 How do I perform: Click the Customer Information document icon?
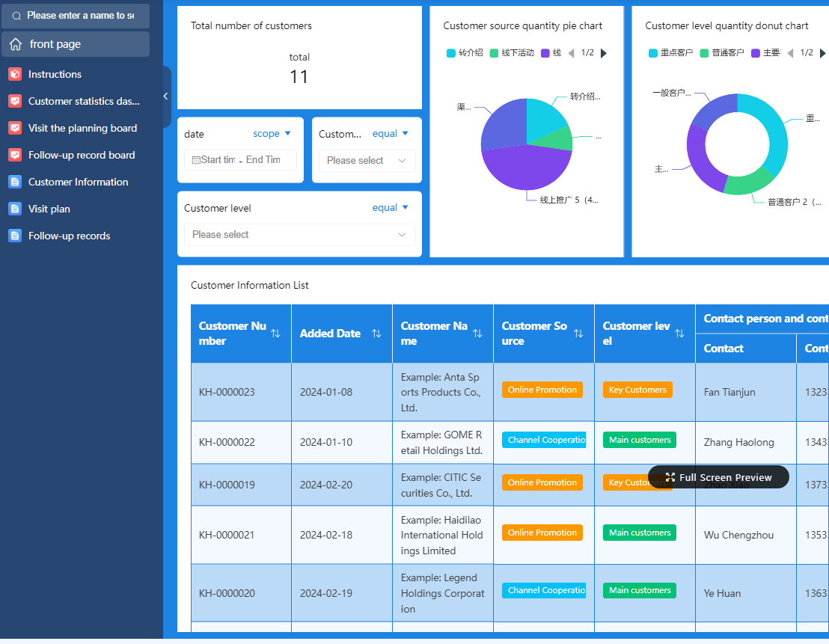click(x=15, y=182)
